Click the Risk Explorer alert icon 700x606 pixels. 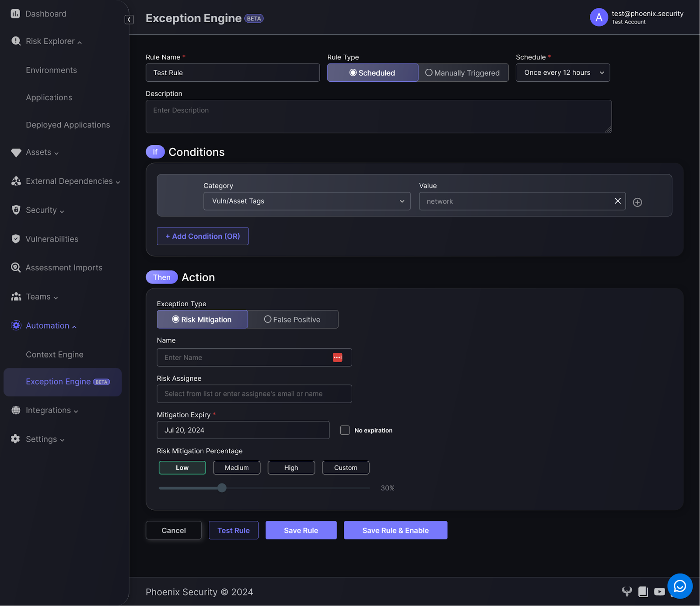16,41
